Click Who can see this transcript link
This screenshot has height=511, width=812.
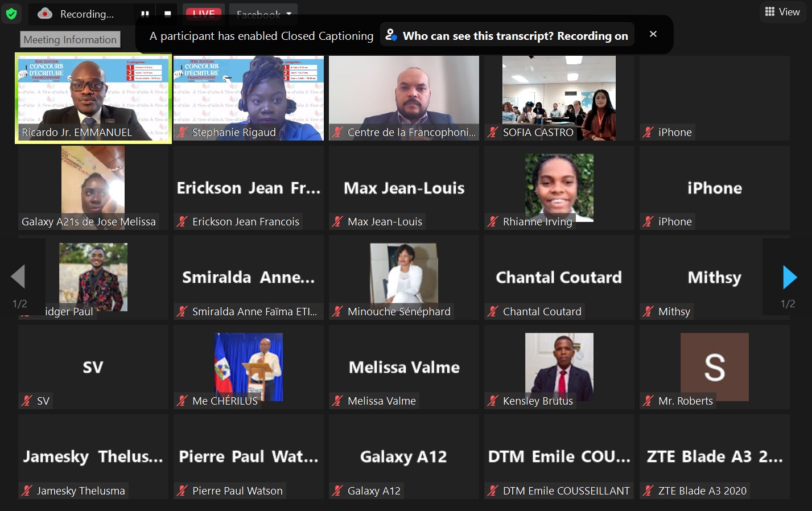coord(507,36)
